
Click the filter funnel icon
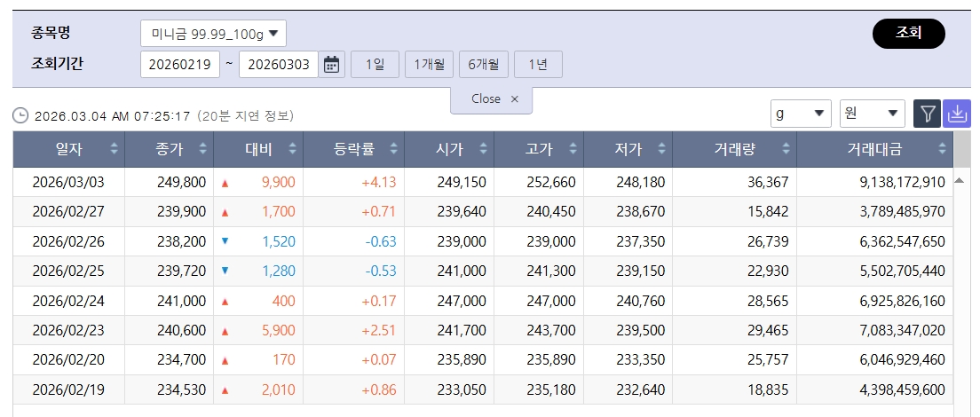click(x=928, y=114)
